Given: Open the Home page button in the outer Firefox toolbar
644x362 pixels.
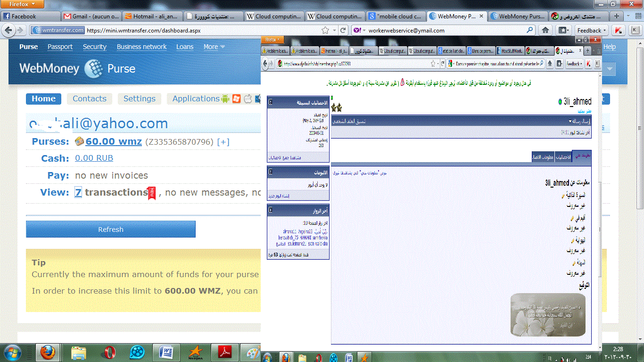Looking at the screenshot, I should 545,30.
